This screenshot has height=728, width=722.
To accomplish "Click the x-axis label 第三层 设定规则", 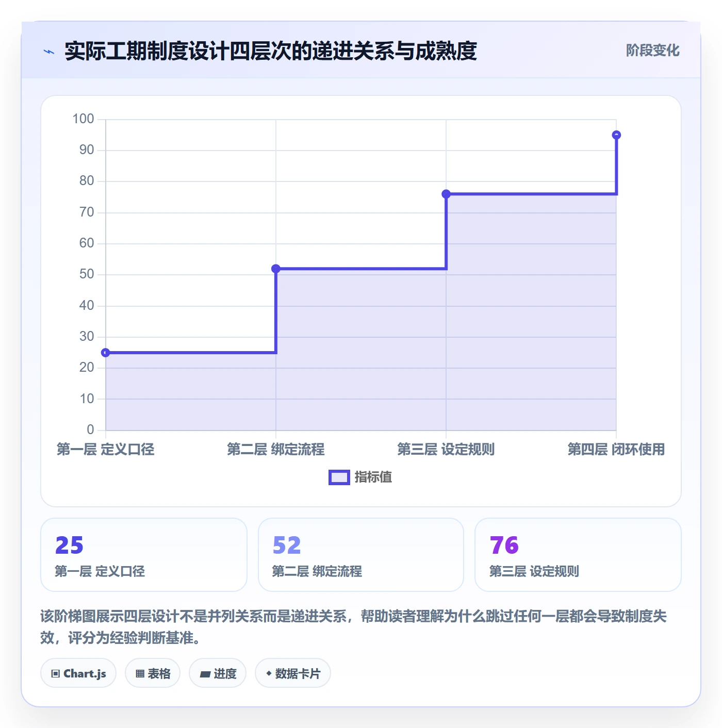I will (x=446, y=450).
